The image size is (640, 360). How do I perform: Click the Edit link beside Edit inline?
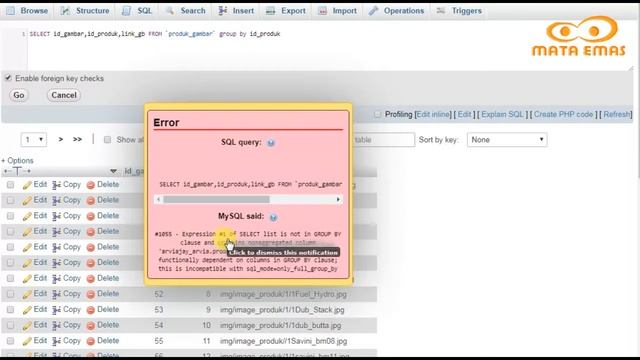point(464,115)
